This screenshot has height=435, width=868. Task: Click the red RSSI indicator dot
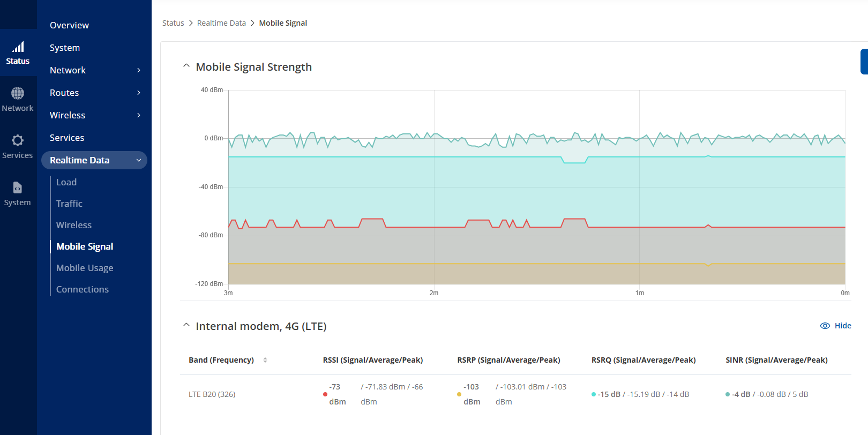tap(325, 394)
